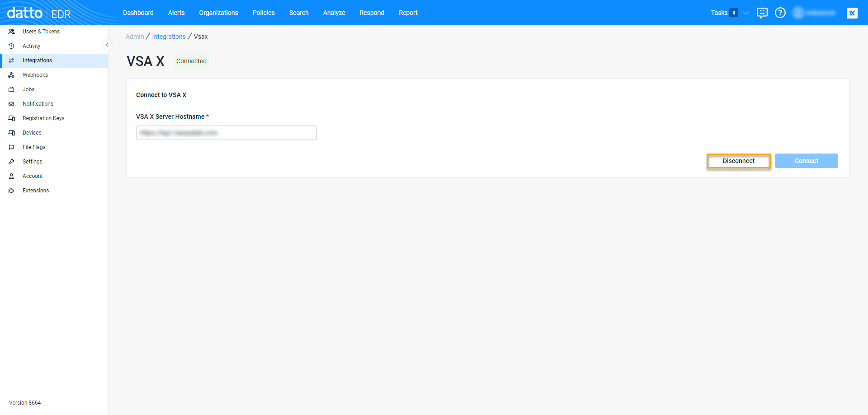Focus the VSA X Server Hostname field
868x415 pixels.
click(x=226, y=133)
